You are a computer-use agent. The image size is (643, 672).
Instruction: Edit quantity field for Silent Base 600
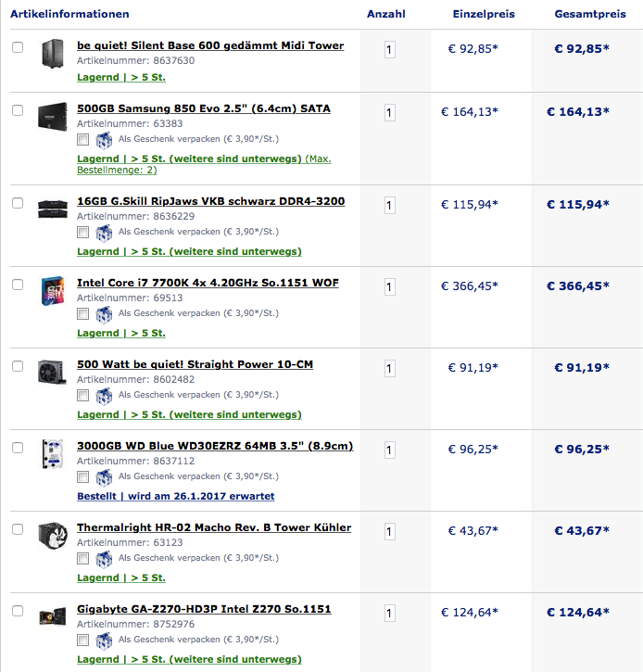[389, 49]
